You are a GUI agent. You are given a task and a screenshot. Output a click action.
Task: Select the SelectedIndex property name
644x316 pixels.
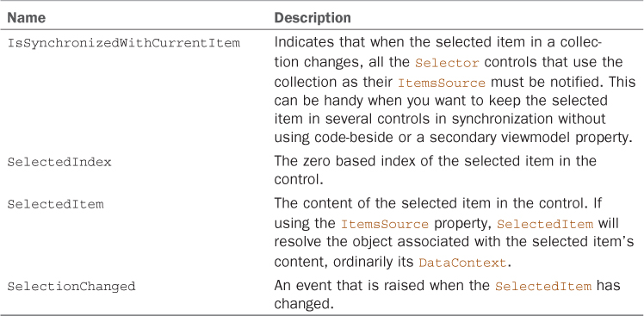click(59, 162)
